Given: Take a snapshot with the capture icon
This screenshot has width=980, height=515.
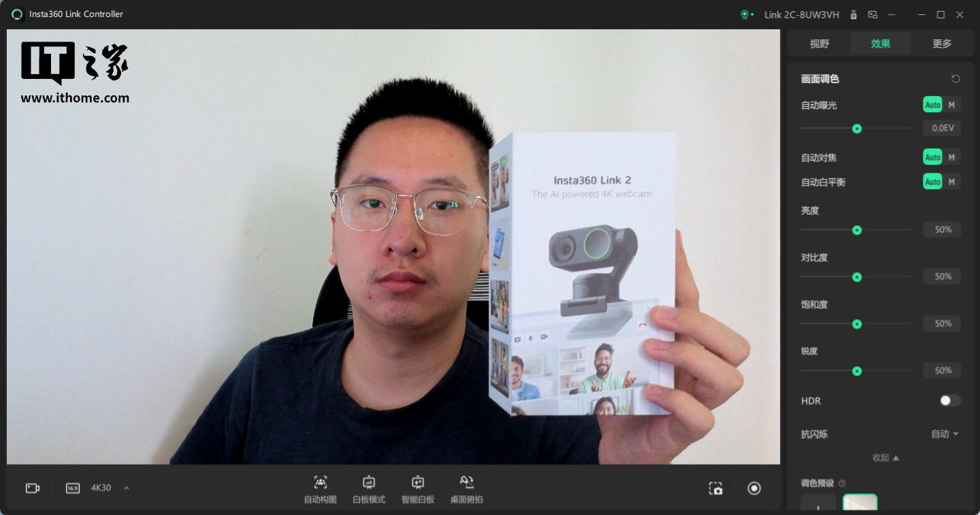Looking at the screenshot, I should (x=715, y=488).
